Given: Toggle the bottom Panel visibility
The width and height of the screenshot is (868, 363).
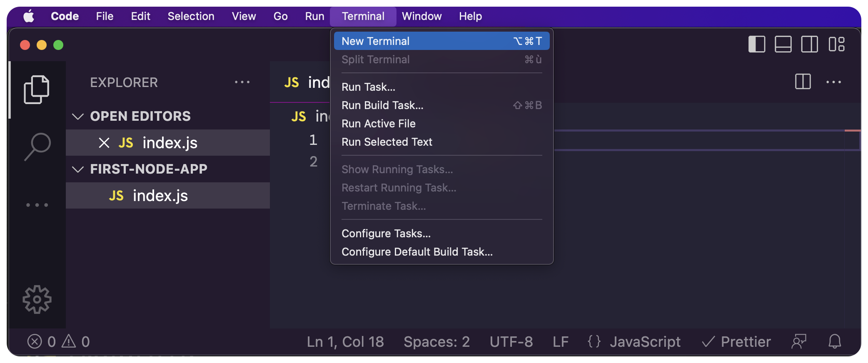Looking at the screenshot, I should (783, 44).
